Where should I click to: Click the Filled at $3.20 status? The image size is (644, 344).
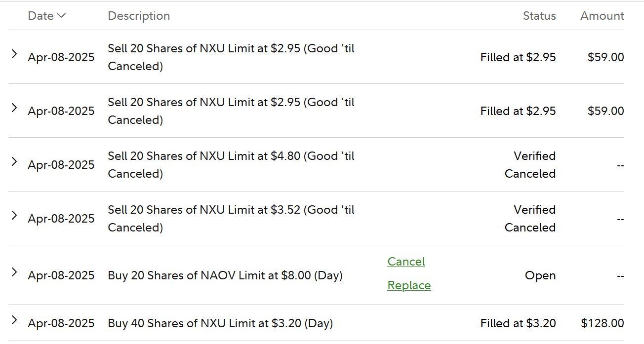pos(518,323)
